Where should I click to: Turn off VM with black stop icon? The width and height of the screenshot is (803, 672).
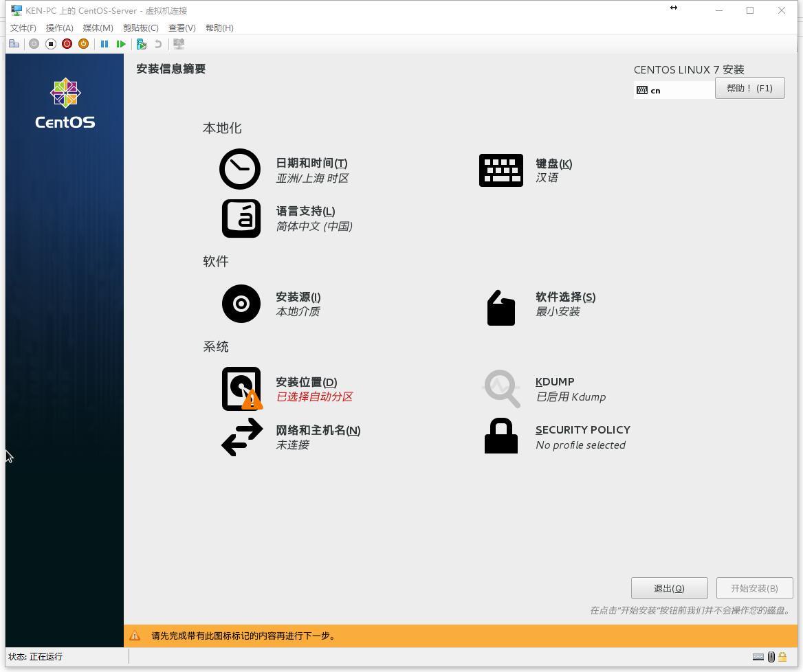[x=51, y=44]
